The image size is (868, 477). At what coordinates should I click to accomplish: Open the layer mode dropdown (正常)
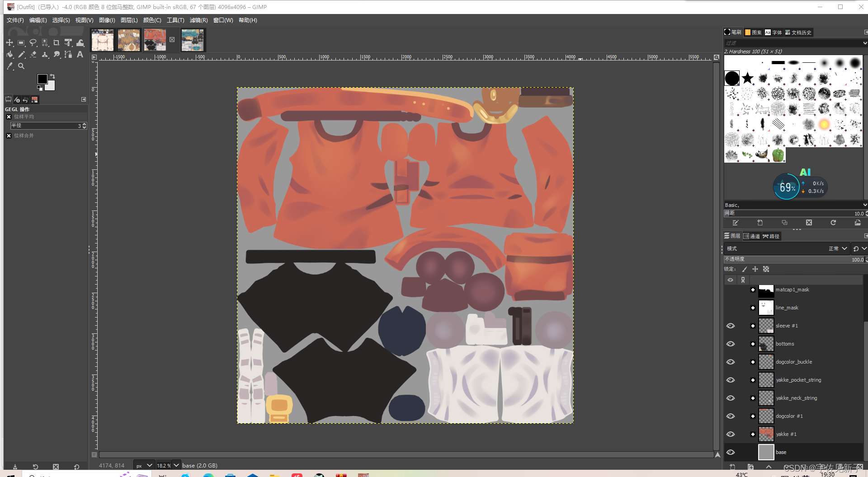pyautogui.click(x=837, y=248)
